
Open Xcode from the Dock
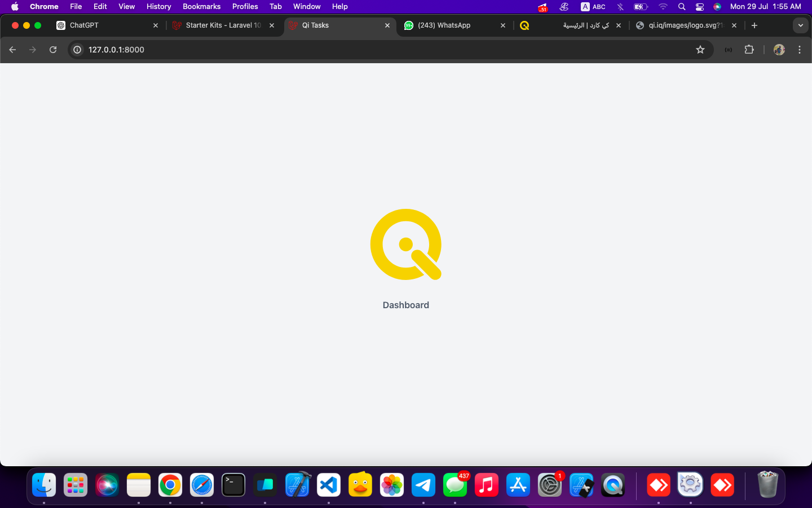(x=297, y=485)
